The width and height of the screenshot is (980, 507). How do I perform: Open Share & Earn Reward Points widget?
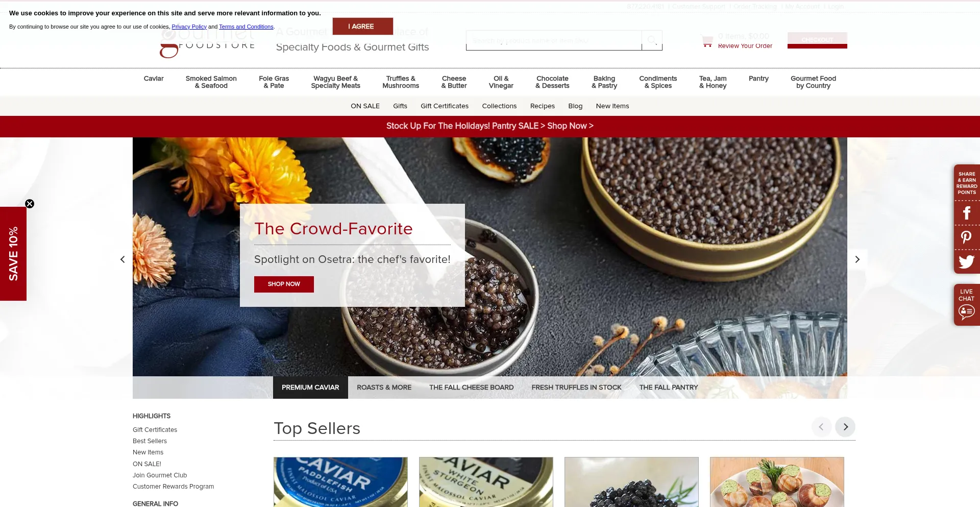[x=966, y=183]
